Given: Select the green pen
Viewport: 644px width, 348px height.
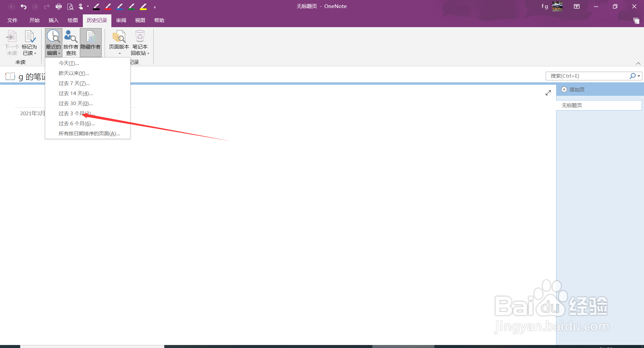Looking at the screenshot, I should coord(131,6).
